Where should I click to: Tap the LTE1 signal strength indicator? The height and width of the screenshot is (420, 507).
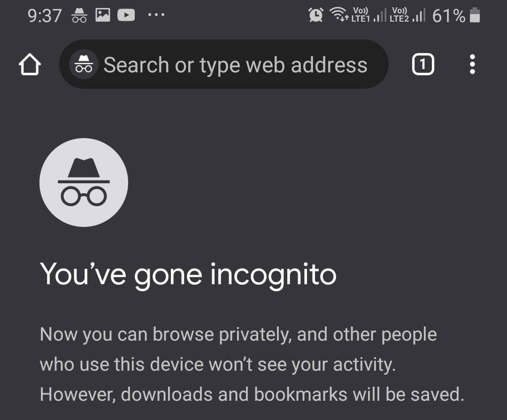pos(369,16)
